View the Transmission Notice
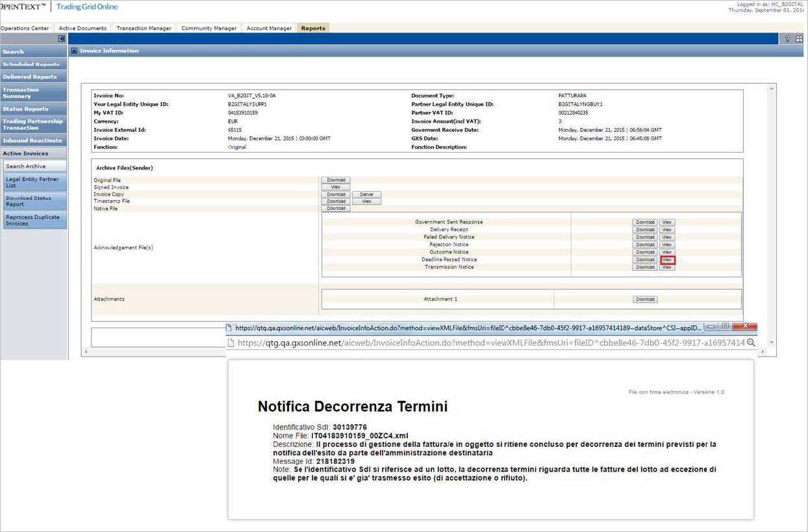Screen dimensions: 808x532 click(667, 267)
